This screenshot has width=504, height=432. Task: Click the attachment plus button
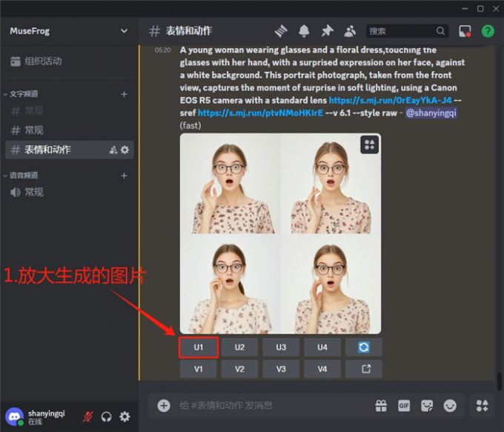(164, 405)
